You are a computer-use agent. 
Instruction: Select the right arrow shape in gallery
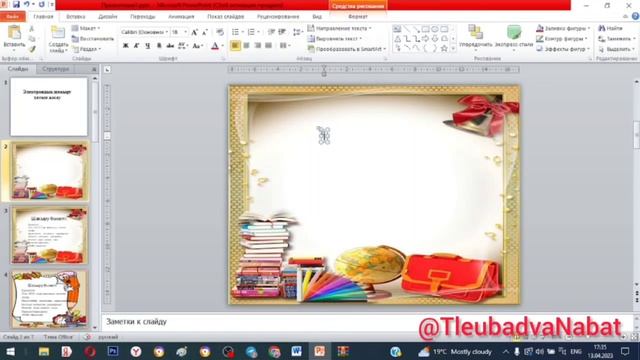[425, 39]
